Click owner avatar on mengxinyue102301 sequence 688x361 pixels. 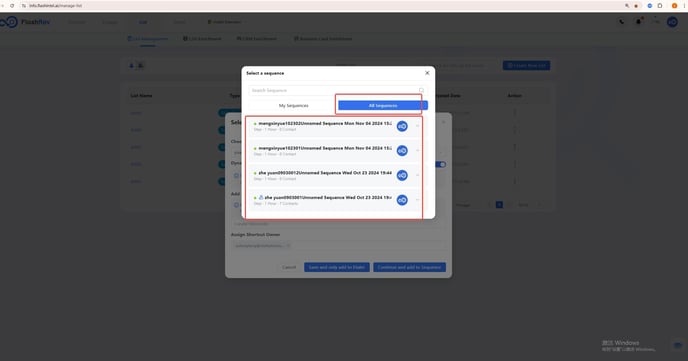[x=402, y=151]
